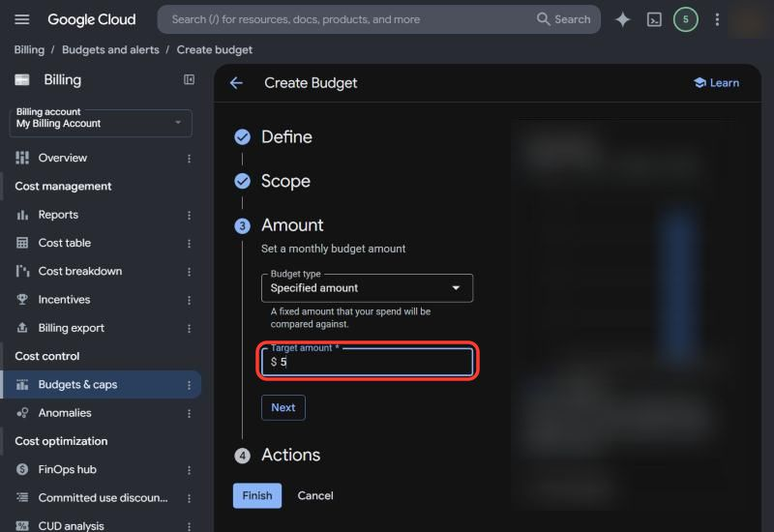Open more options next to Anomalies
The image size is (774, 532).
(189, 413)
